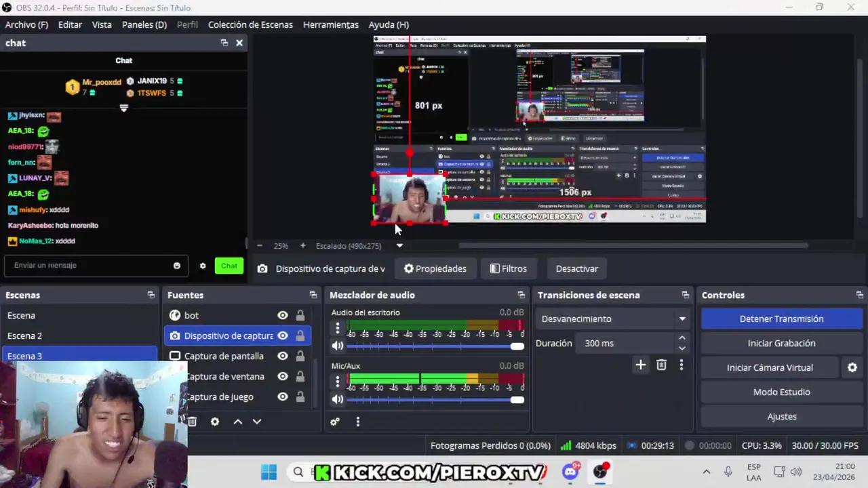Open advanced audio properties gears

(334, 422)
